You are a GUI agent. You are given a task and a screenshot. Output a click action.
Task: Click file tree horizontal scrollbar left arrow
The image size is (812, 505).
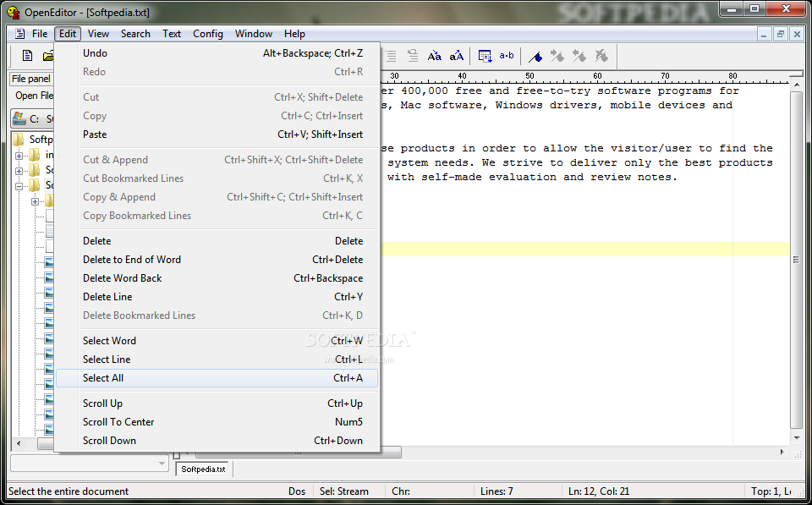pos(19,444)
